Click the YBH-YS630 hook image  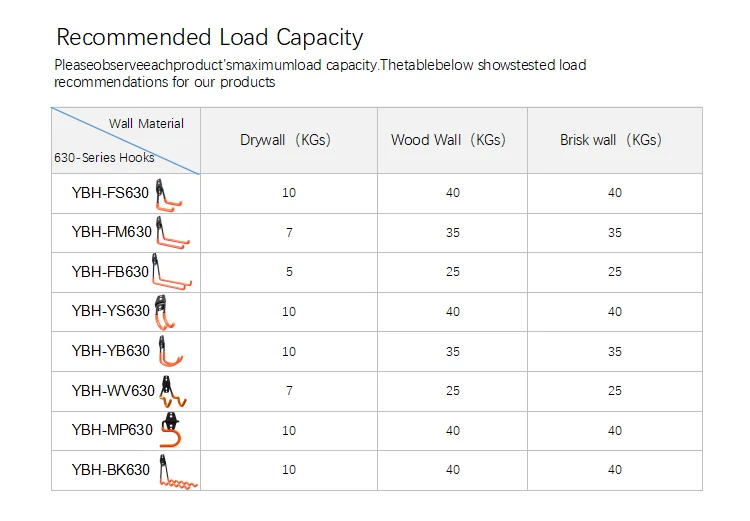166,312
